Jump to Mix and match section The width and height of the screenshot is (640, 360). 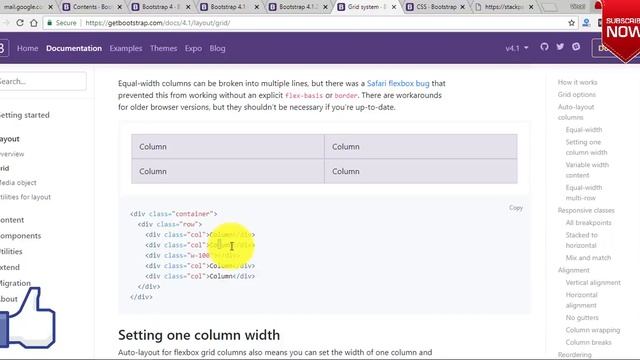click(x=588, y=258)
